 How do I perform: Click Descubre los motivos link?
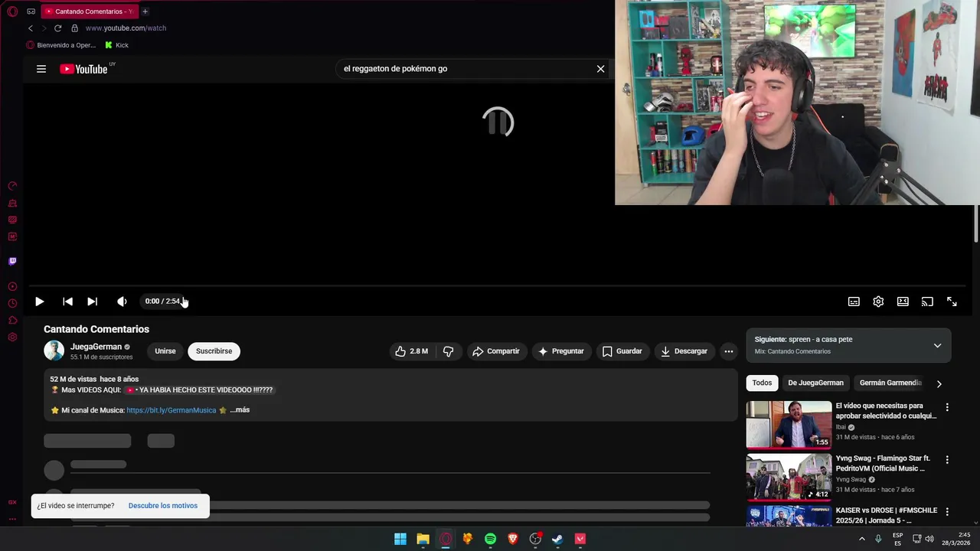(163, 506)
